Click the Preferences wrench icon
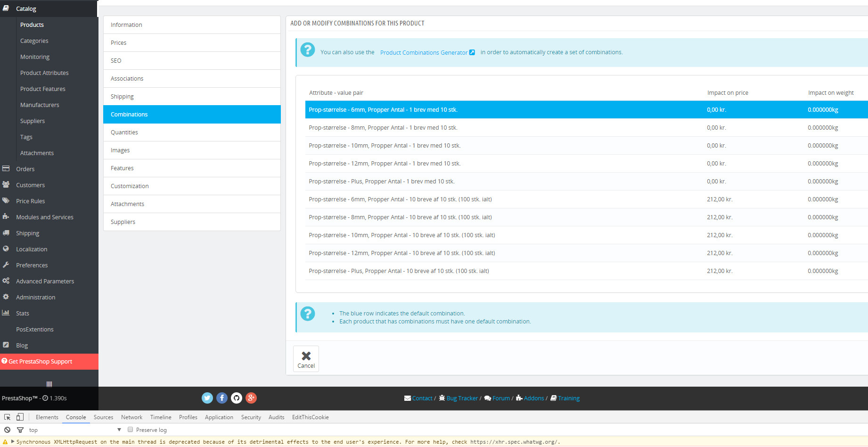The height and width of the screenshot is (447, 868). point(6,265)
